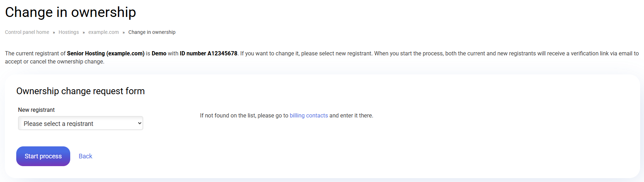Image resolution: width=644 pixels, height=182 pixels.
Task: Click separator arrow after Control panel home
Action: 54,32
